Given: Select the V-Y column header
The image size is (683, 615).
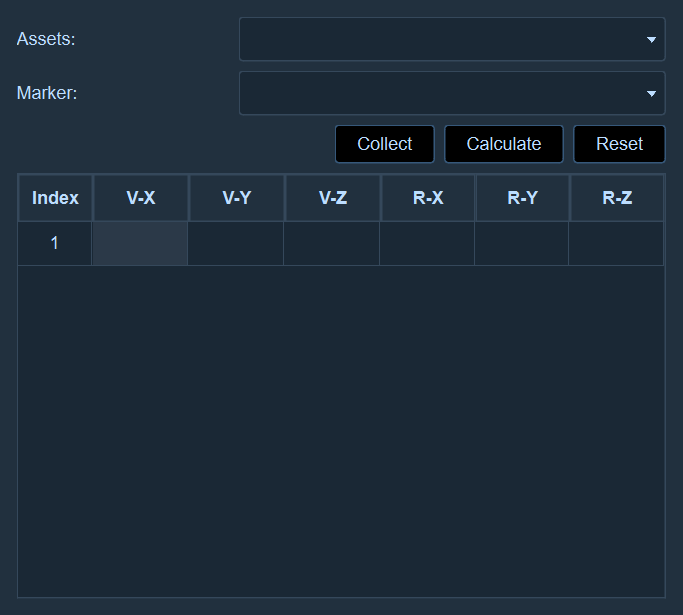Looking at the screenshot, I should [x=237, y=198].
